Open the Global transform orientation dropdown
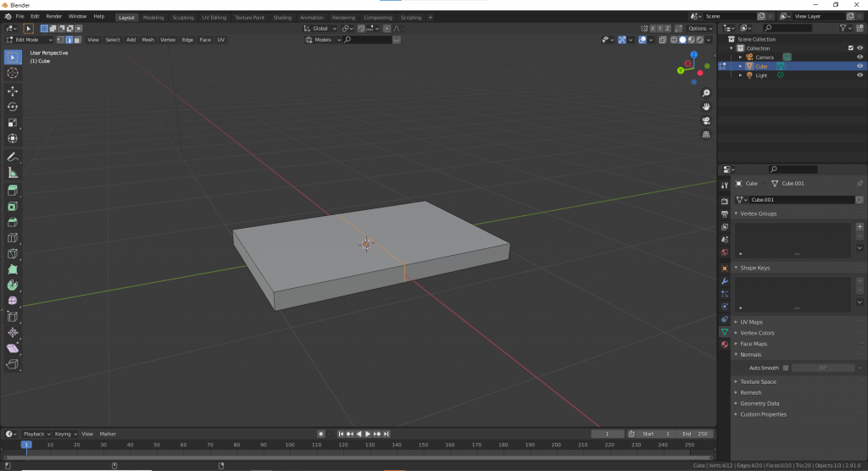 point(321,28)
